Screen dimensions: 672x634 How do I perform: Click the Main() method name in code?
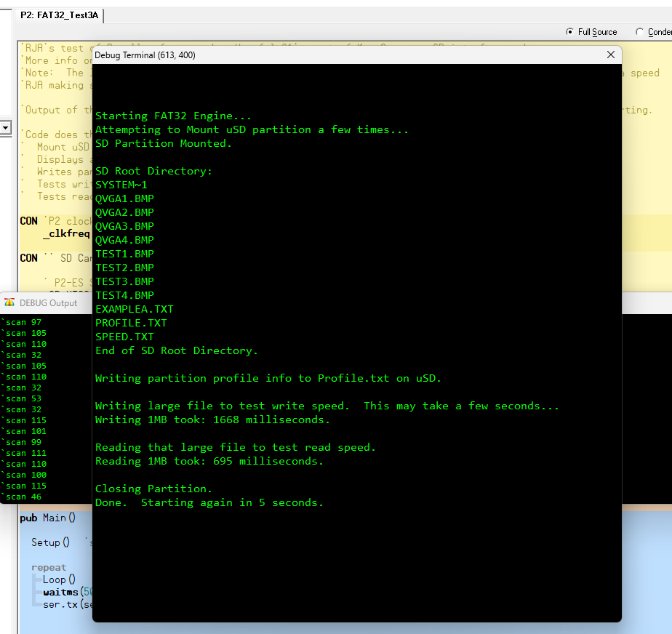point(59,518)
